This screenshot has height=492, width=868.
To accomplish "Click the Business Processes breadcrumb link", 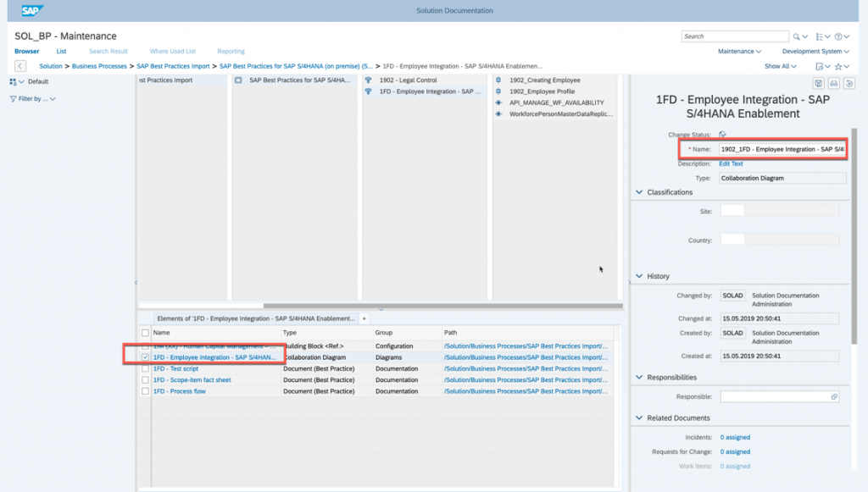I will (100, 66).
